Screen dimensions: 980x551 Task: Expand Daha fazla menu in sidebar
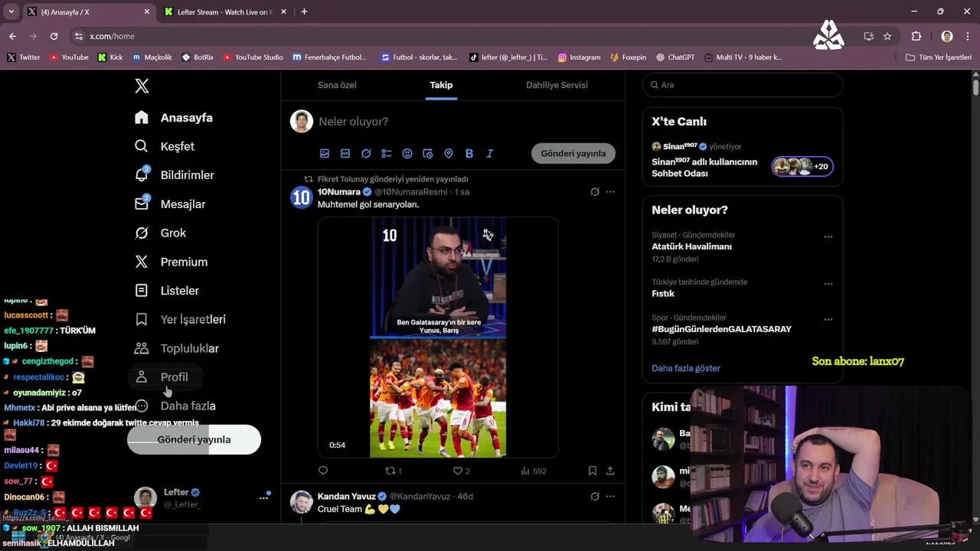175,406
